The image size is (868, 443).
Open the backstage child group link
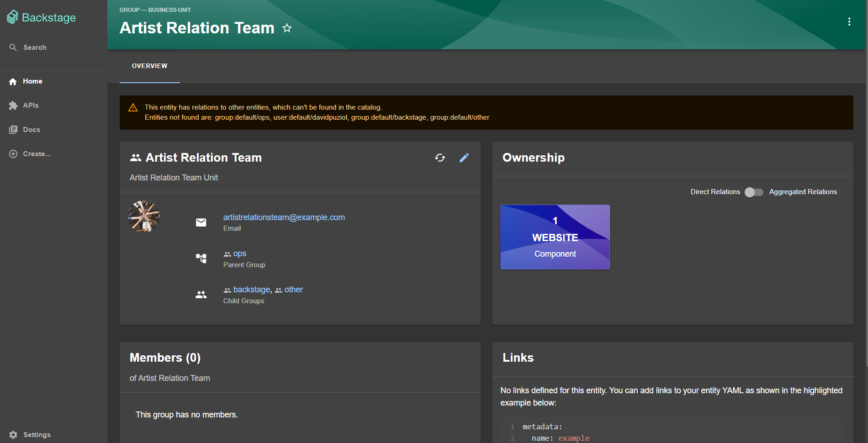[251, 290]
